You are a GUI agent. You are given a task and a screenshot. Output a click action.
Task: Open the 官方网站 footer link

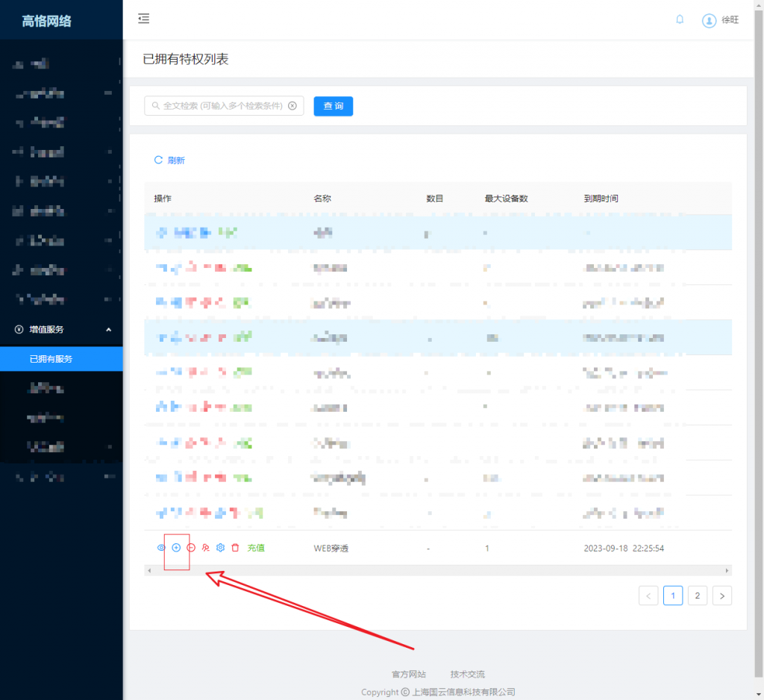409,674
